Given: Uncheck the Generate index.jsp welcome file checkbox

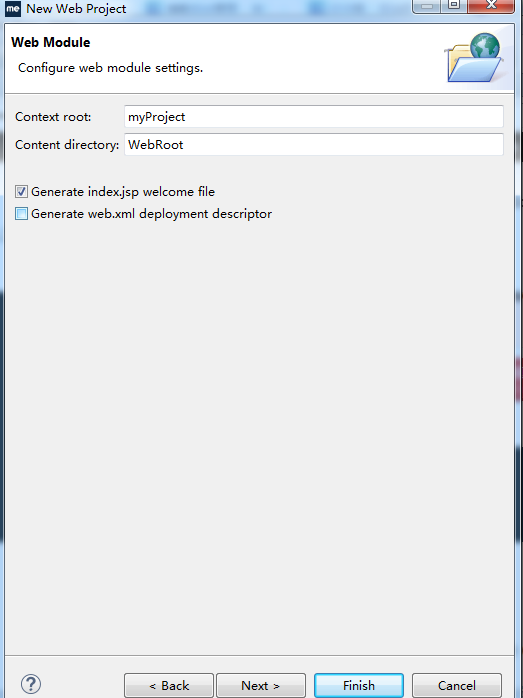Looking at the screenshot, I should [x=21, y=192].
